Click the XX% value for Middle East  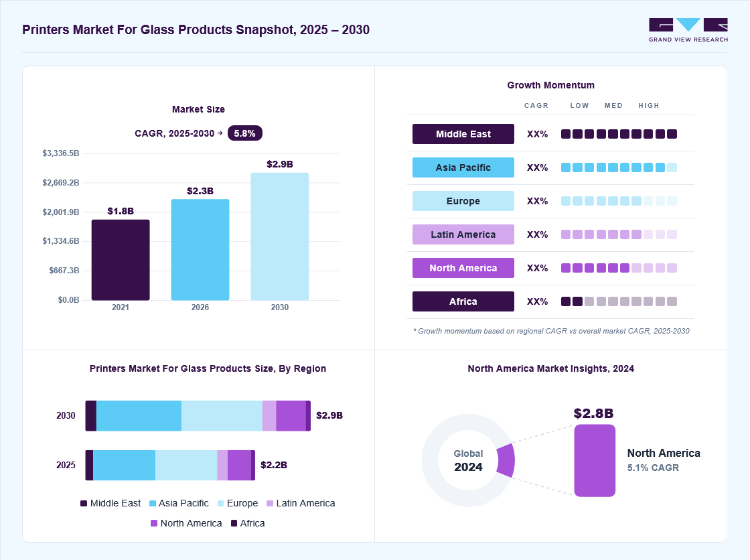pyautogui.click(x=537, y=135)
